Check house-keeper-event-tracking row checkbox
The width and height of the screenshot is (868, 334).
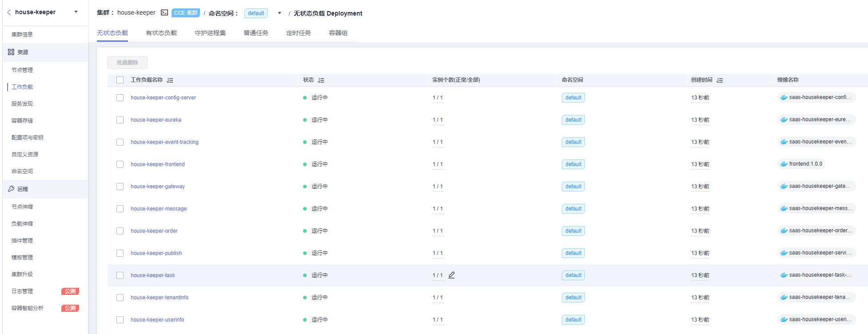pos(120,142)
